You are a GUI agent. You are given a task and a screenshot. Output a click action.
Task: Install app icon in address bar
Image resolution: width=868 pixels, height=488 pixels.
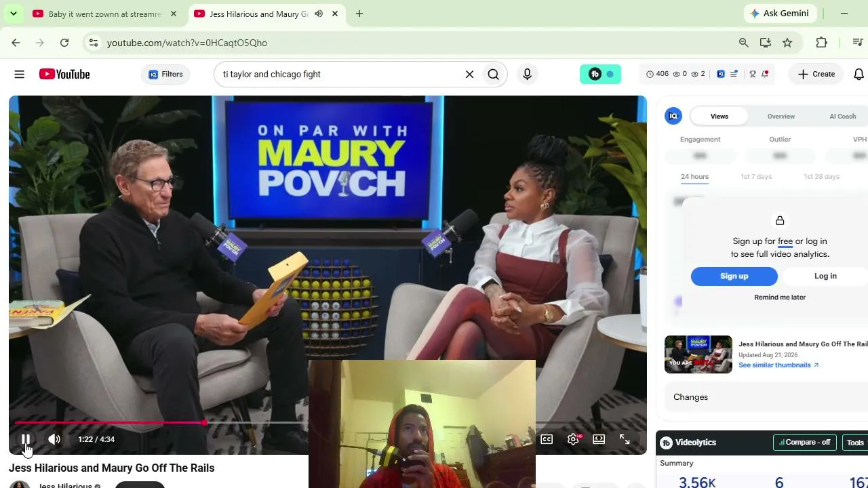766,43
